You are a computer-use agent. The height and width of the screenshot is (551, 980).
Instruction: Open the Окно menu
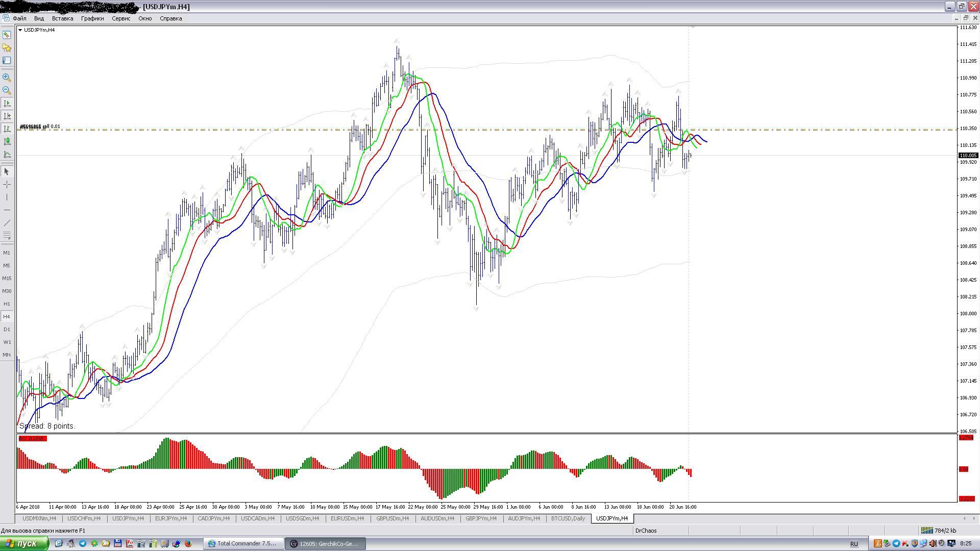point(145,18)
